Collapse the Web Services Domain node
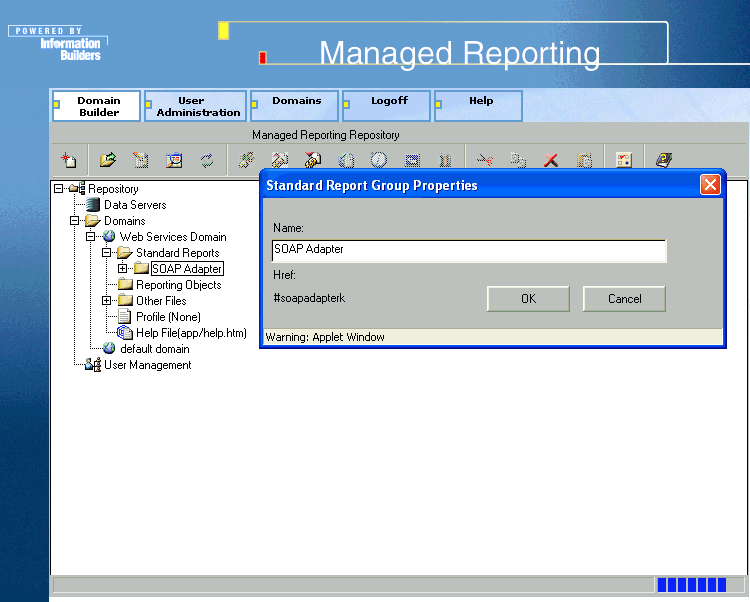The height and width of the screenshot is (602, 750). click(90, 236)
